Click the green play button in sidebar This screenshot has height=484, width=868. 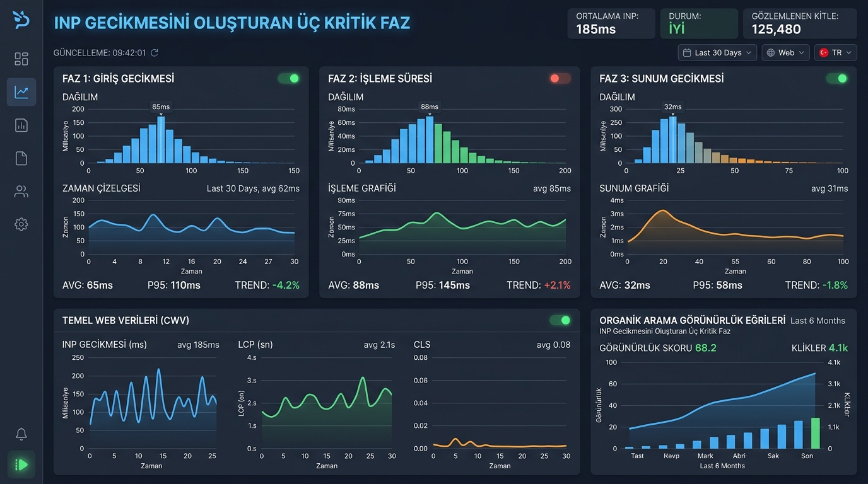(x=21, y=465)
